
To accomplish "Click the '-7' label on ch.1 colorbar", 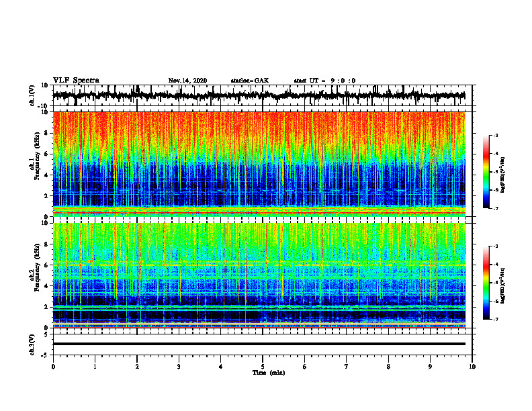I will click(x=496, y=208).
